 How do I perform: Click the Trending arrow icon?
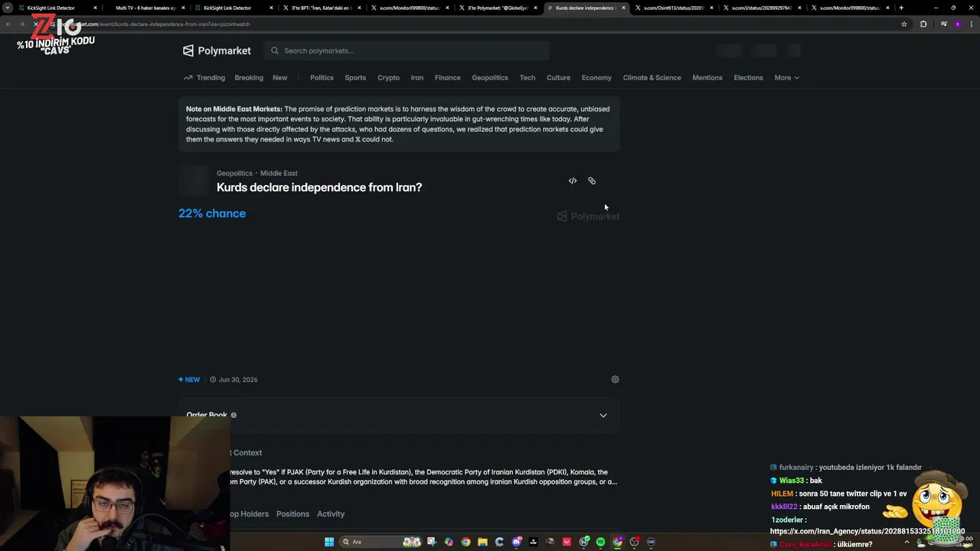pyautogui.click(x=188, y=77)
